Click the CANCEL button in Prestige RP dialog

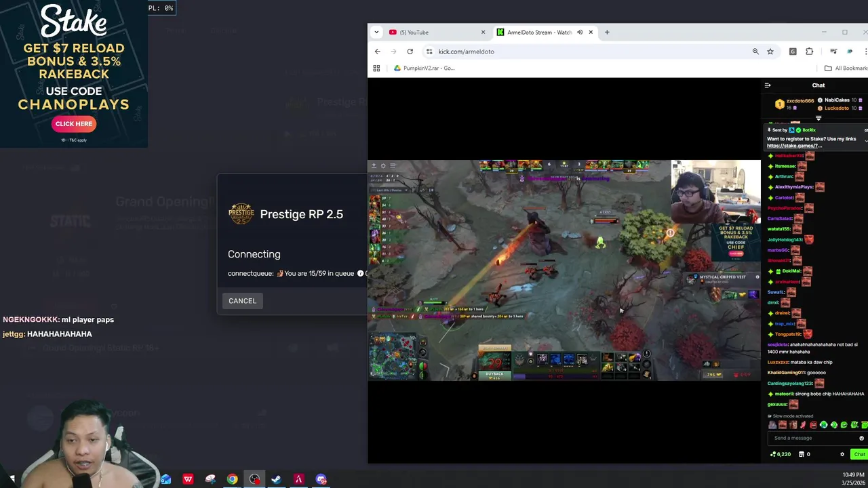coord(242,301)
